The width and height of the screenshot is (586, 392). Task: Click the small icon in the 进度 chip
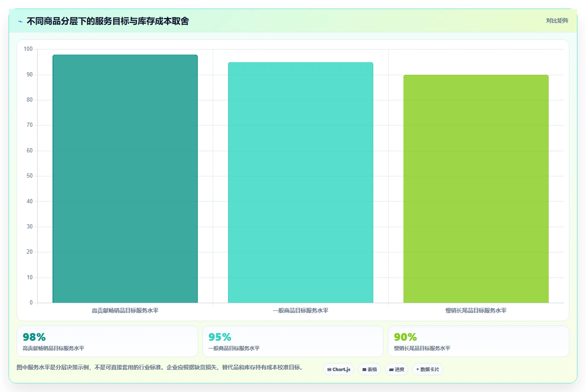(x=391, y=370)
